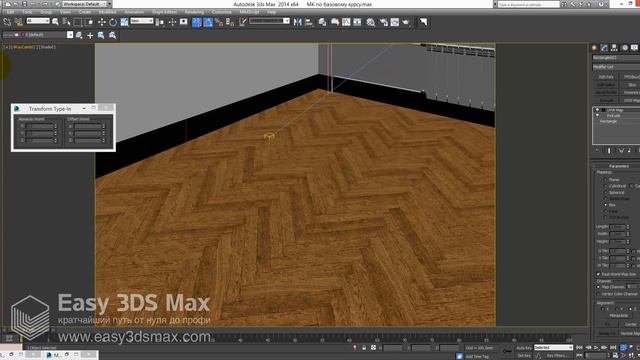Open the Render Setup icon
Image resolution: width=640 pixels, height=360 pixels.
[x=383, y=22]
